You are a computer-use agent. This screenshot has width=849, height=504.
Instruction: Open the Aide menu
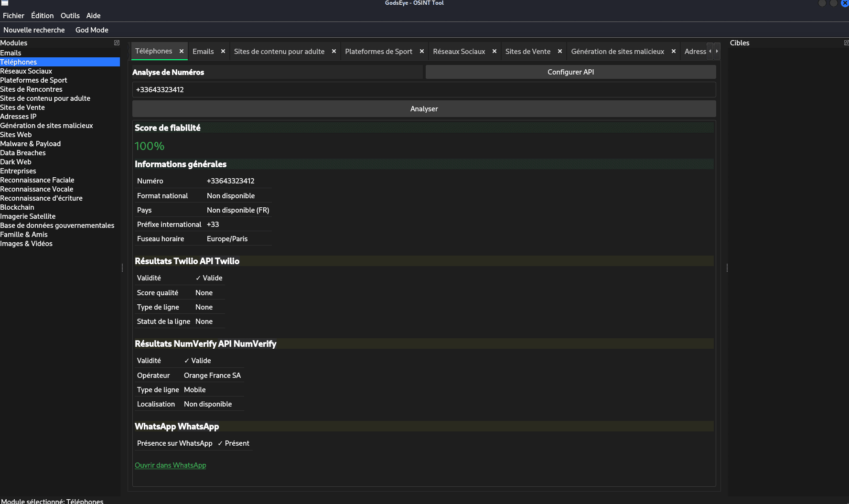pyautogui.click(x=94, y=16)
